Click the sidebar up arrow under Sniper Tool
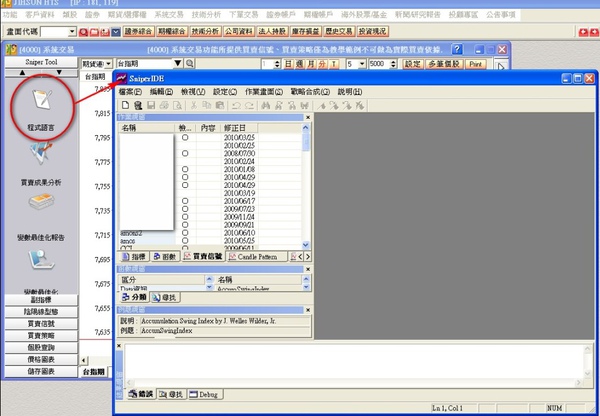This screenshot has height=416, width=600. (x=22, y=72)
